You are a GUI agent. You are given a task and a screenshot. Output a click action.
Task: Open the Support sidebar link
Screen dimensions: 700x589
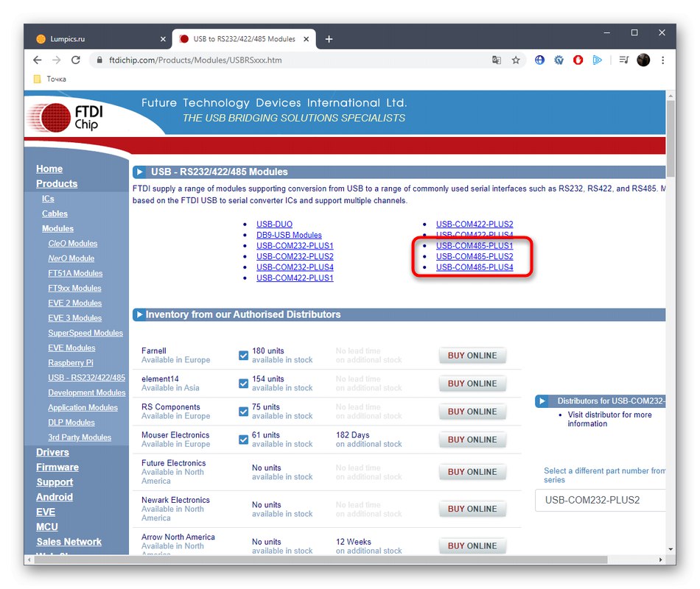pyautogui.click(x=55, y=482)
